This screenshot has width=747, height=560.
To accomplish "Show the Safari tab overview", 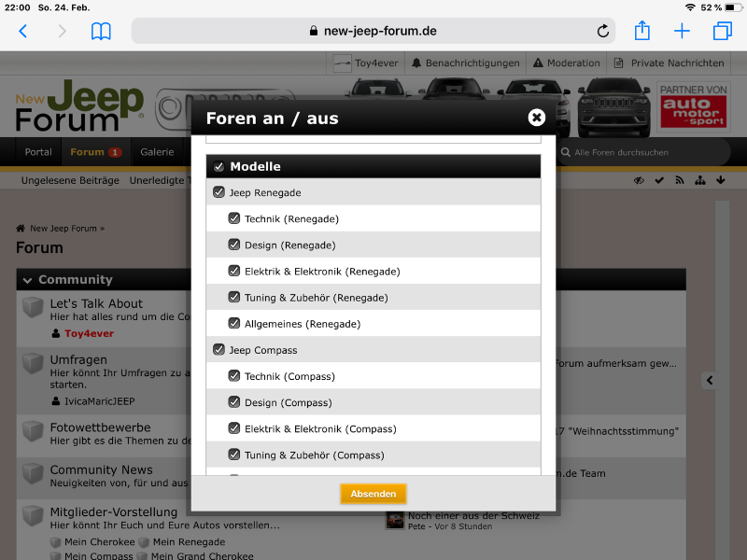I will tap(722, 31).
